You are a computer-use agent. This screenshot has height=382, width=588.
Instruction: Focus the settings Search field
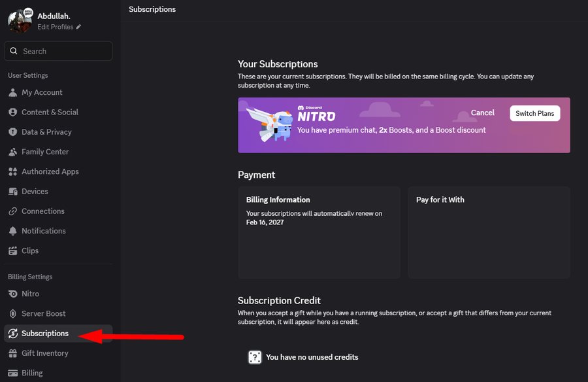click(58, 51)
